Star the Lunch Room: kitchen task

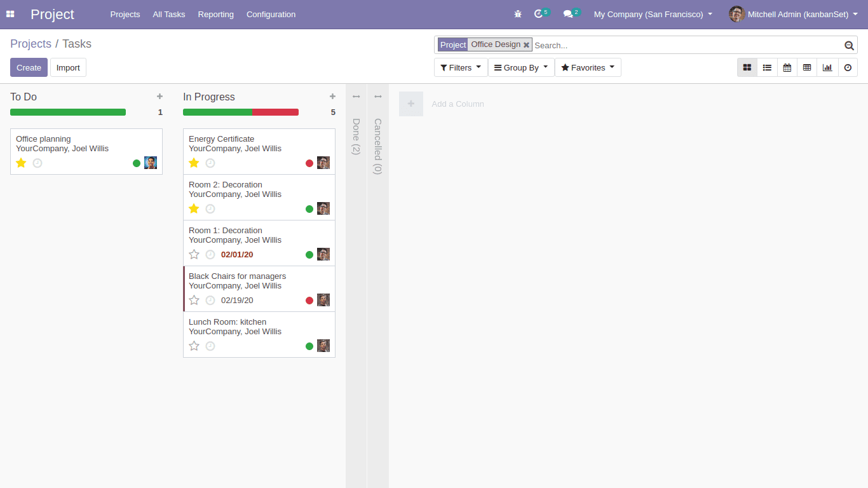tap(194, 346)
